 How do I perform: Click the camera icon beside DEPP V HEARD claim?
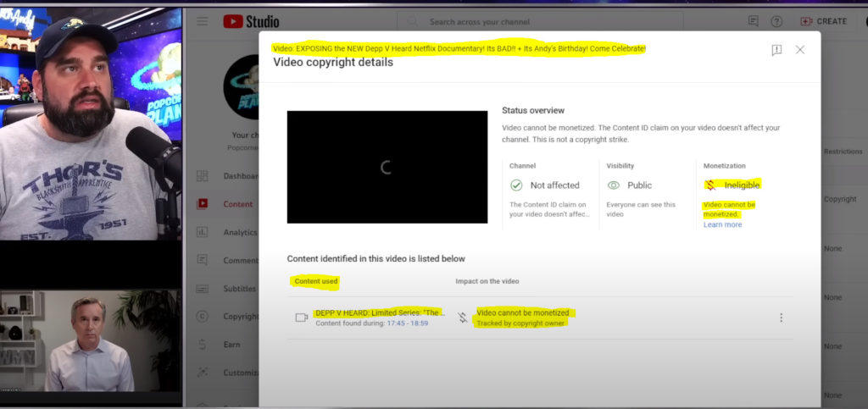(301, 318)
